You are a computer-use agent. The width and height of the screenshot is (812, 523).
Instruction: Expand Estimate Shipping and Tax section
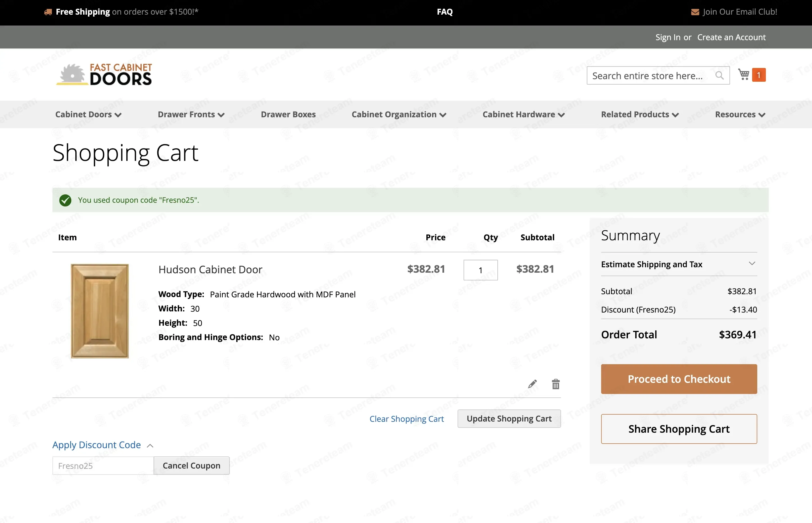679,264
